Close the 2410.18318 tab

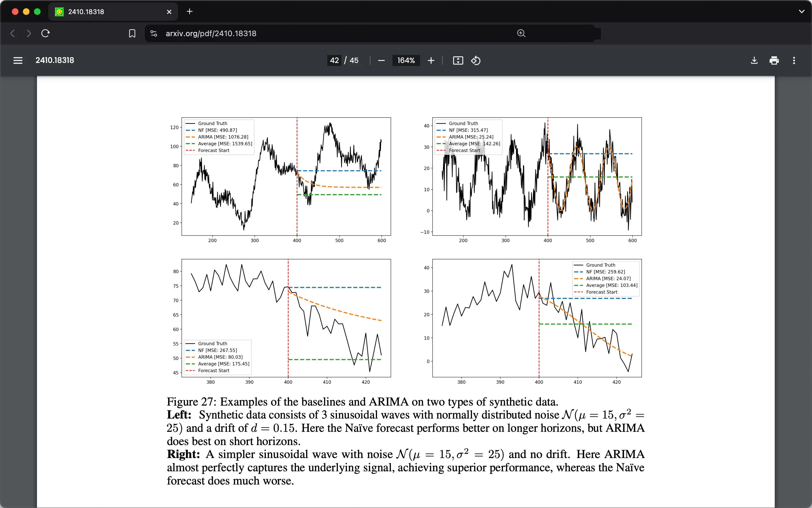169,12
